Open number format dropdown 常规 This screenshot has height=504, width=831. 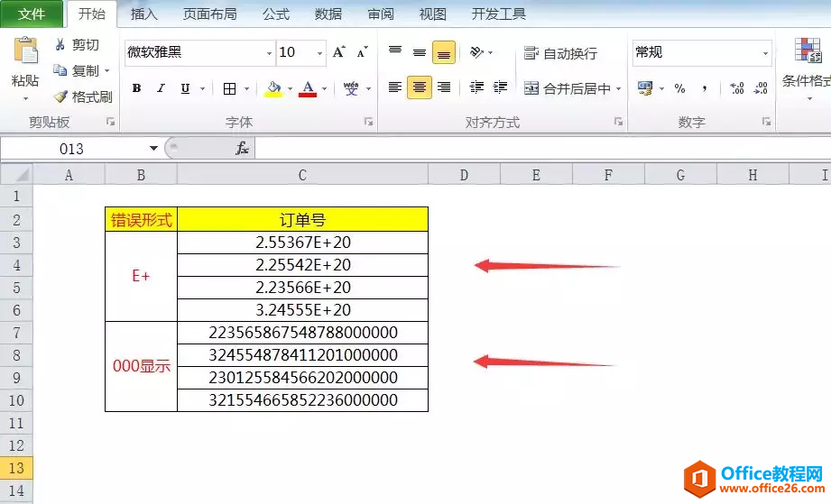765,53
